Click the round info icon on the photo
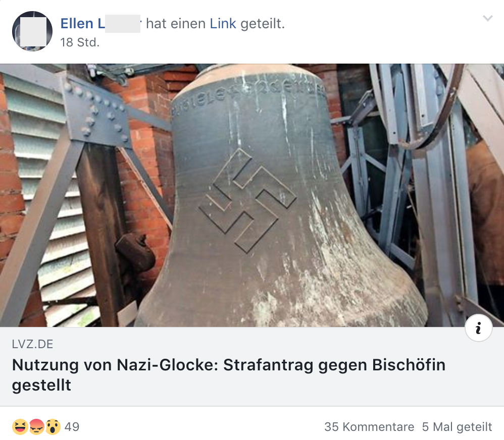 click(x=479, y=328)
